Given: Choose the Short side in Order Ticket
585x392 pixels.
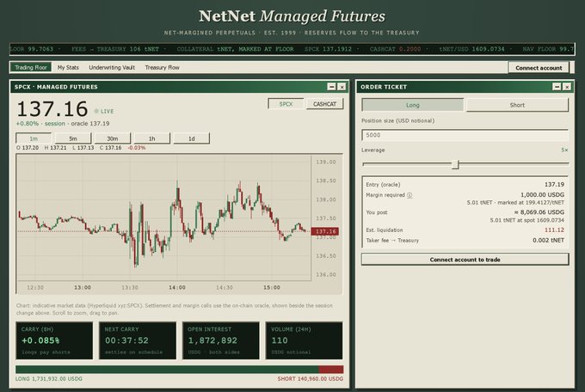Looking at the screenshot, I should click(x=517, y=105).
